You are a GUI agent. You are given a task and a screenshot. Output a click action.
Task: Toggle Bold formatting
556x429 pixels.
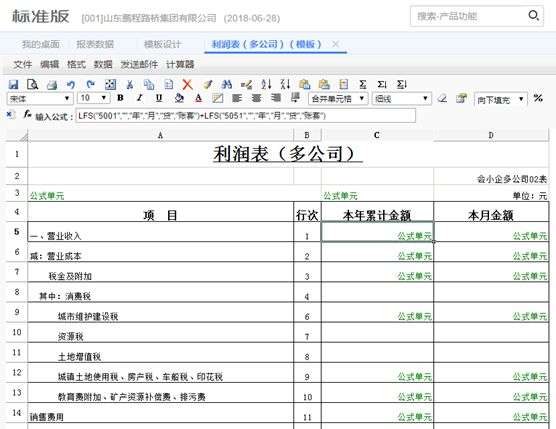click(x=121, y=98)
